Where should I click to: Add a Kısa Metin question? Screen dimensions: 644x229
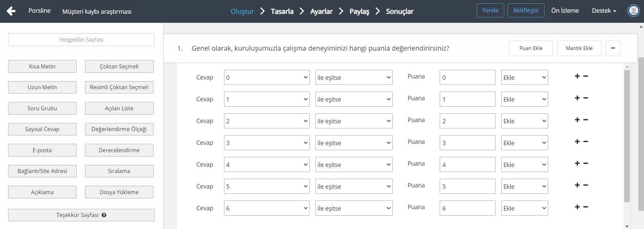(42, 66)
